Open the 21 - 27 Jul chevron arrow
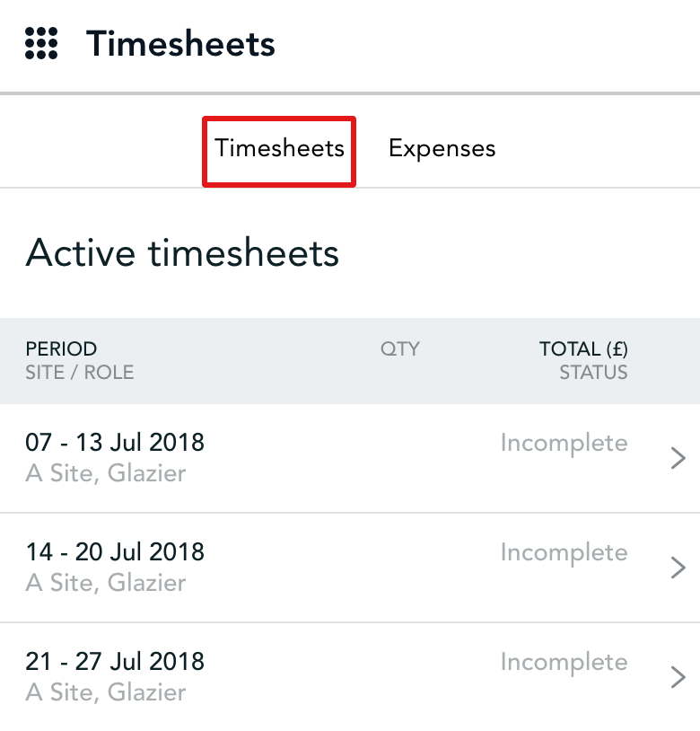This screenshot has width=700, height=731. point(679,676)
